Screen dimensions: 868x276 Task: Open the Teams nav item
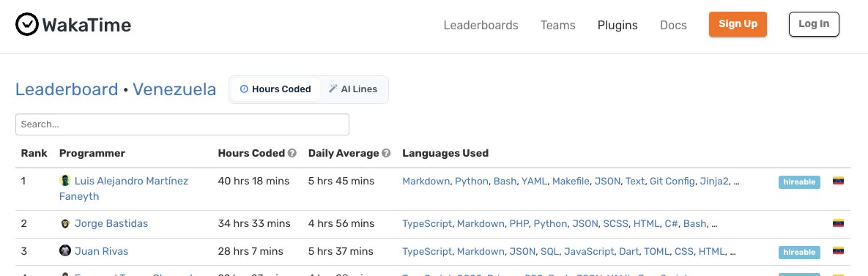(x=558, y=25)
